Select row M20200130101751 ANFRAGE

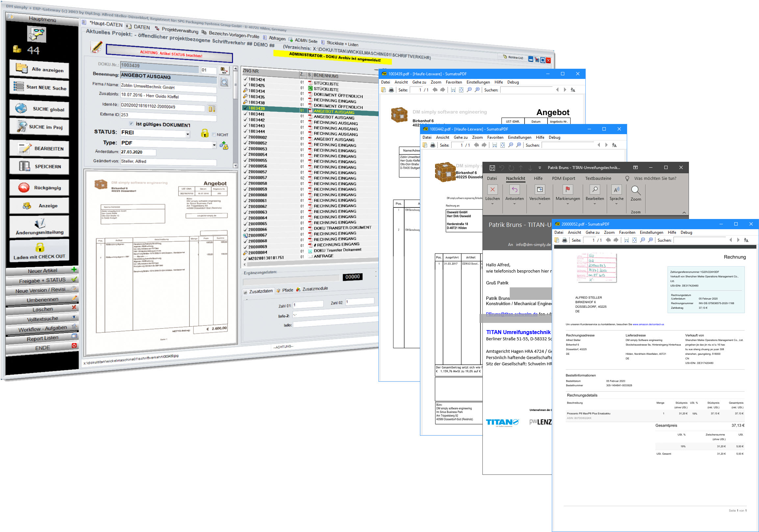click(310, 257)
